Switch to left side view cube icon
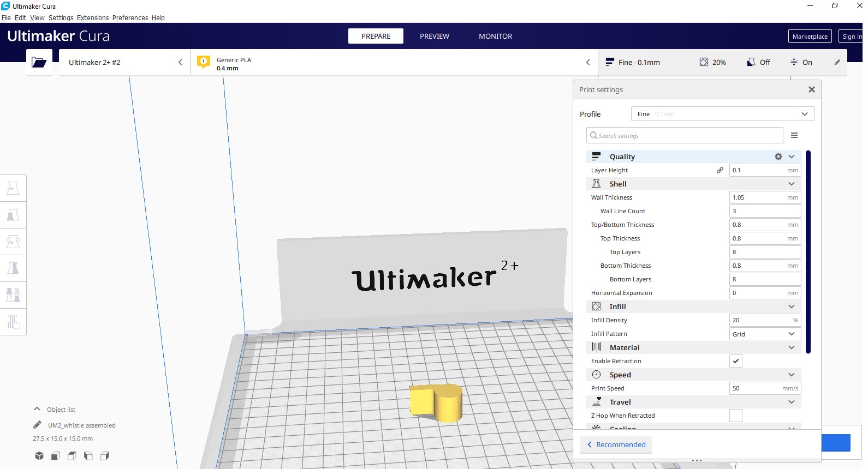This screenshot has height=469, width=868. (x=88, y=456)
